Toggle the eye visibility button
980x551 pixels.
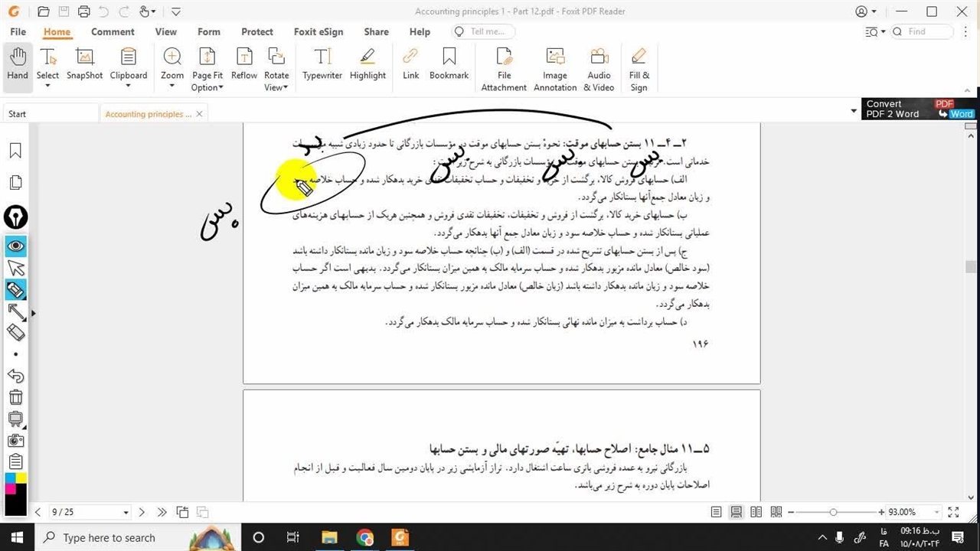pos(15,246)
